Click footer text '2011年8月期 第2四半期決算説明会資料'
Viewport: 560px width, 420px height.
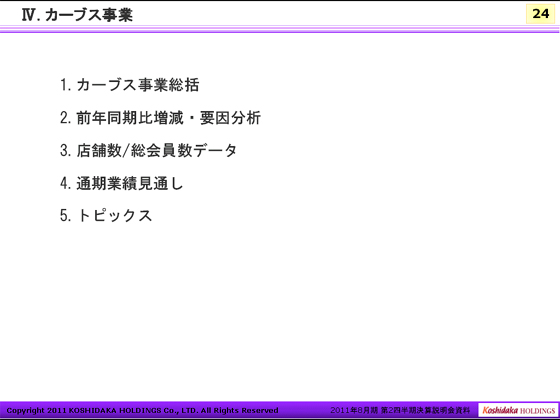[400, 410]
